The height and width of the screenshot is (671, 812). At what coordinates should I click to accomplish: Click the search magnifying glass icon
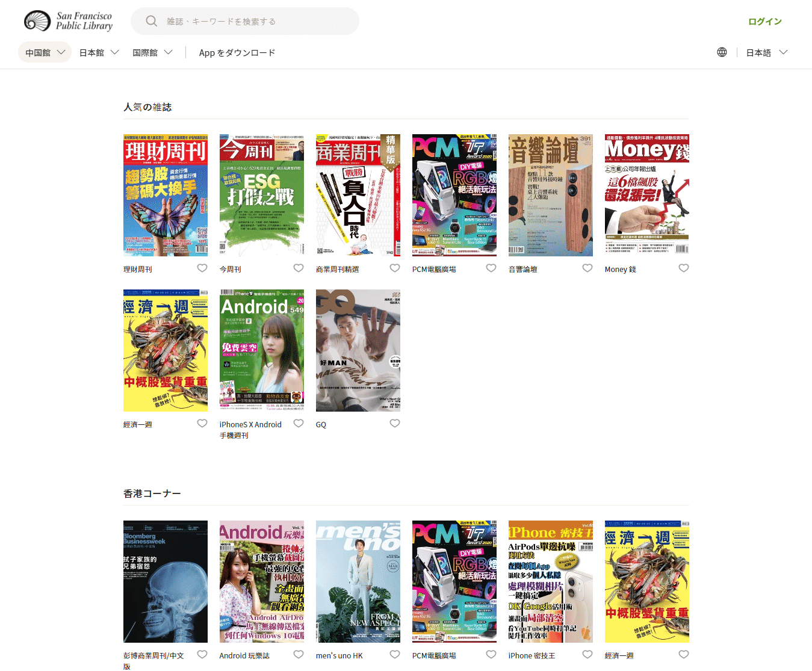pos(151,20)
